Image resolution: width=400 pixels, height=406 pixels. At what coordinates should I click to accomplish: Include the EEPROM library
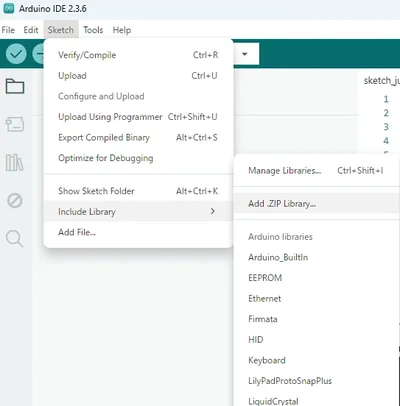tap(317, 278)
